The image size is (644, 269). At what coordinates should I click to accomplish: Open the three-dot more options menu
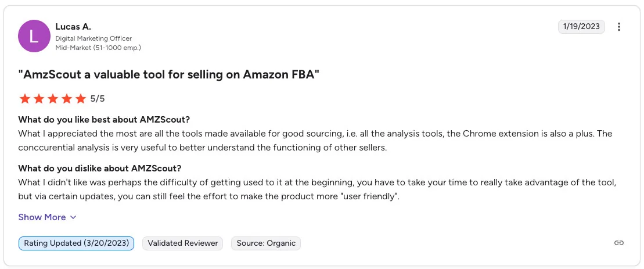[x=618, y=27]
